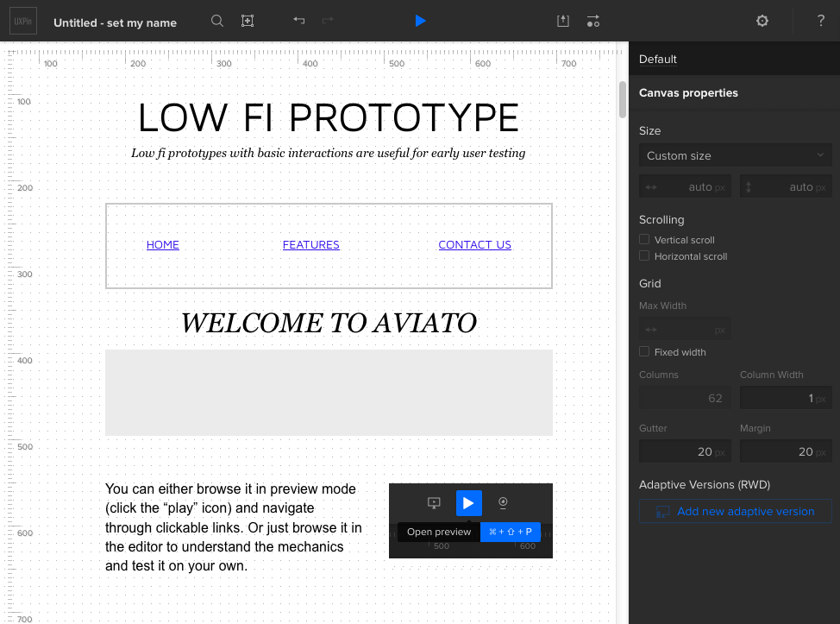Viewport: 840px width, 624px height.
Task: Click the adaptive version device icon
Action: click(662, 512)
